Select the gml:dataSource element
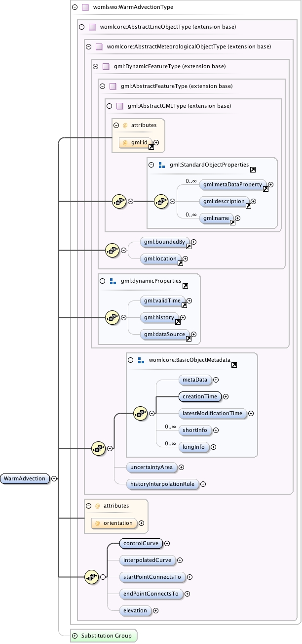302x644 pixels. 165,335
